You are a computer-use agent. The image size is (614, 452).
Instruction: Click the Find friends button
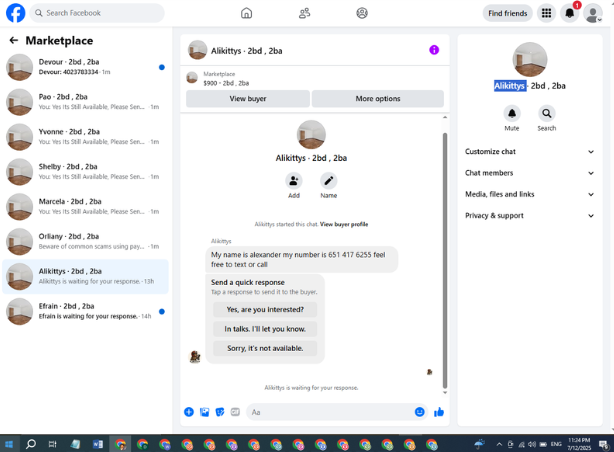pos(507,13)
